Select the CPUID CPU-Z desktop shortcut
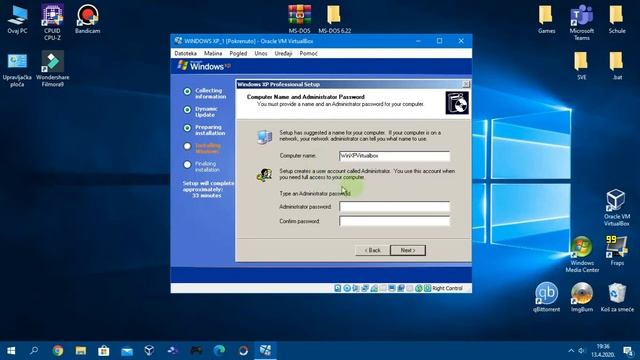 pos(52,22)
